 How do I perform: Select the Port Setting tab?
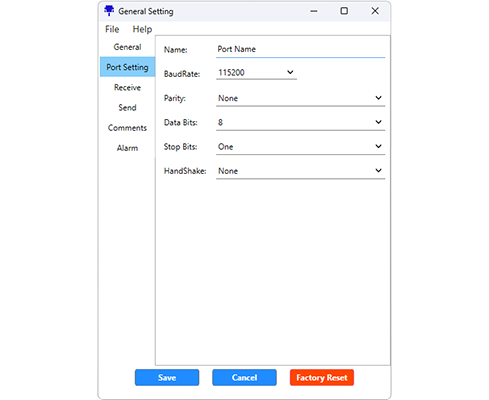(x=127, y=67)
